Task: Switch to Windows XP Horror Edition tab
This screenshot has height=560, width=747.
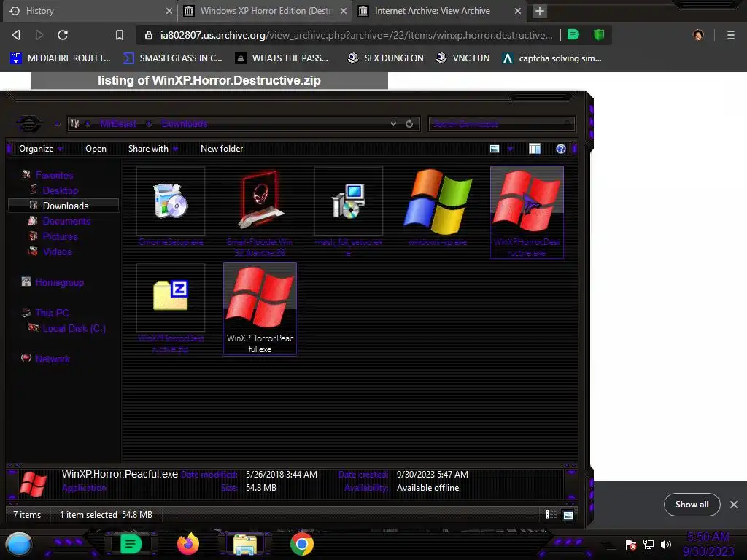Action: tap(264, 11)
